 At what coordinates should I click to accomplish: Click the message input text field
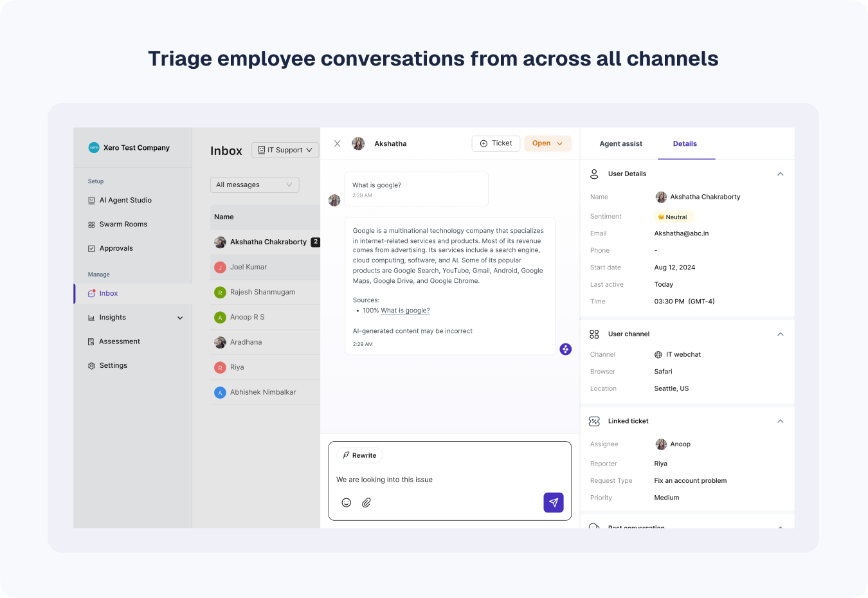(x=449, y=480)
